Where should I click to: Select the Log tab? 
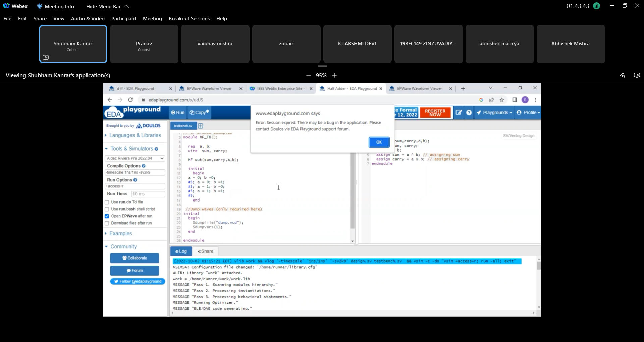pos(181,251)
